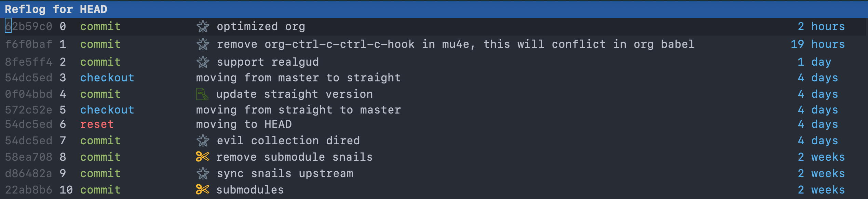Click hash 22ab8b6 on entry 10
This screenshot has height=199, width=868.
29,190
